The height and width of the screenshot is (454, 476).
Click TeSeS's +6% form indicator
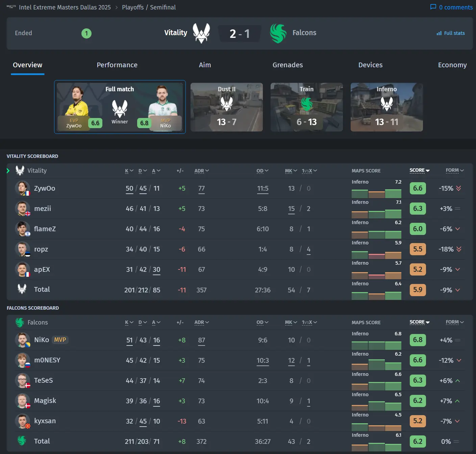click(x=450, y=381)
